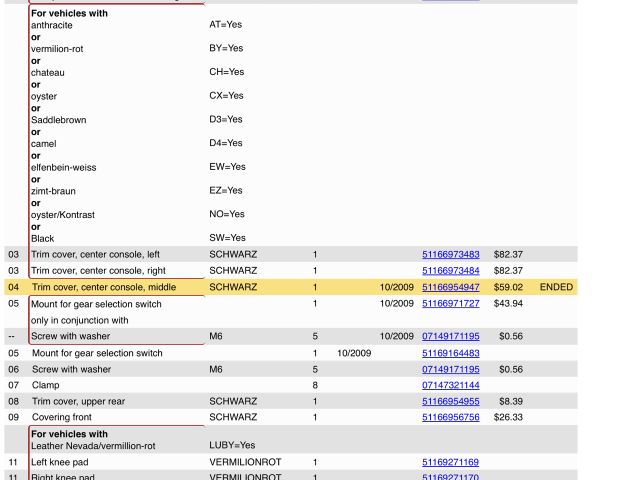Click the ENDED status label
This screenshot has width=640, height=480.
(556, 287)
